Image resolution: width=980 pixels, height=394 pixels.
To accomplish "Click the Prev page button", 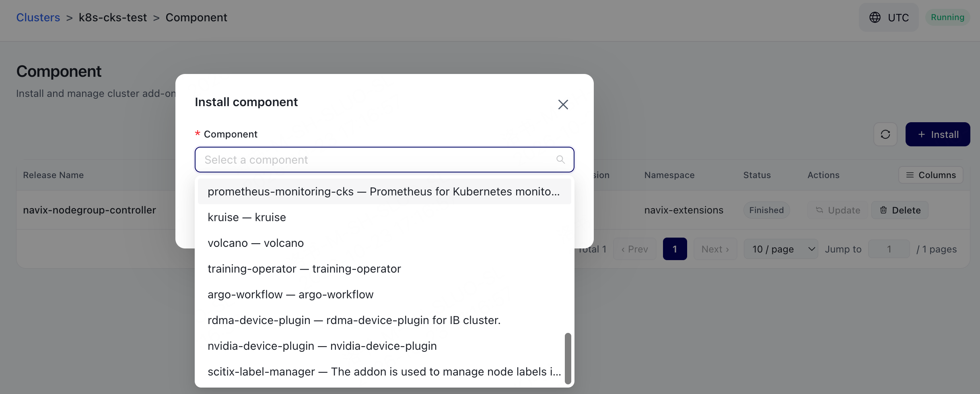I will coord(634,249).
